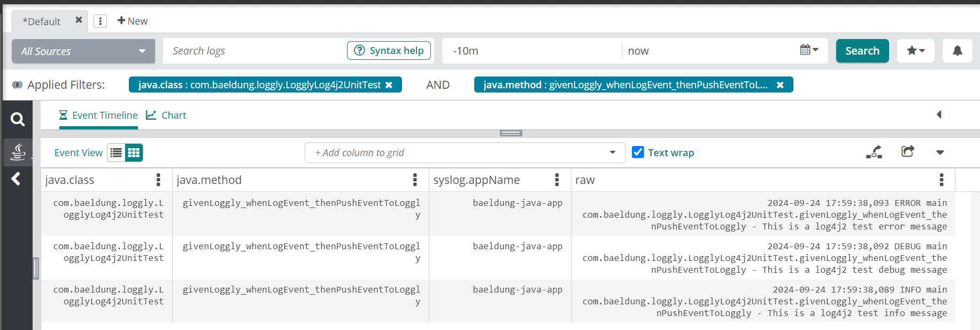This screenshot has width=980, height=330.
Task: Focus the Search logs input field
Action: tap(254, 51)
